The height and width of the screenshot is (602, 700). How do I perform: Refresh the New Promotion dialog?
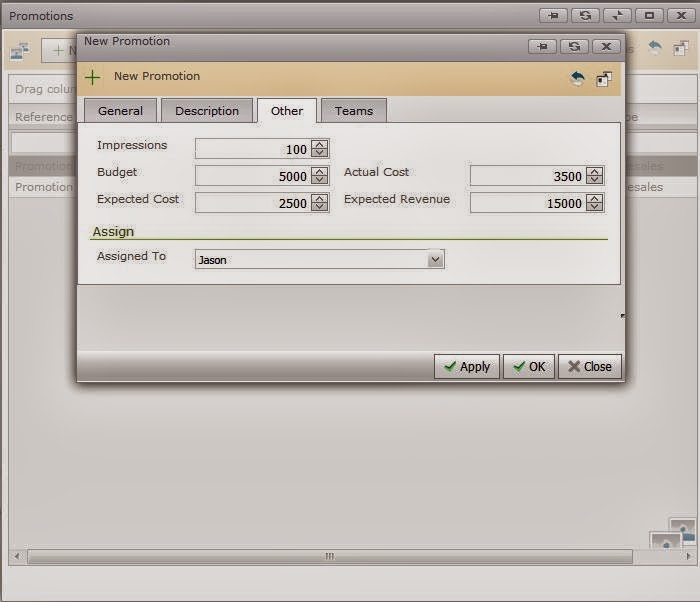(574, 46)
